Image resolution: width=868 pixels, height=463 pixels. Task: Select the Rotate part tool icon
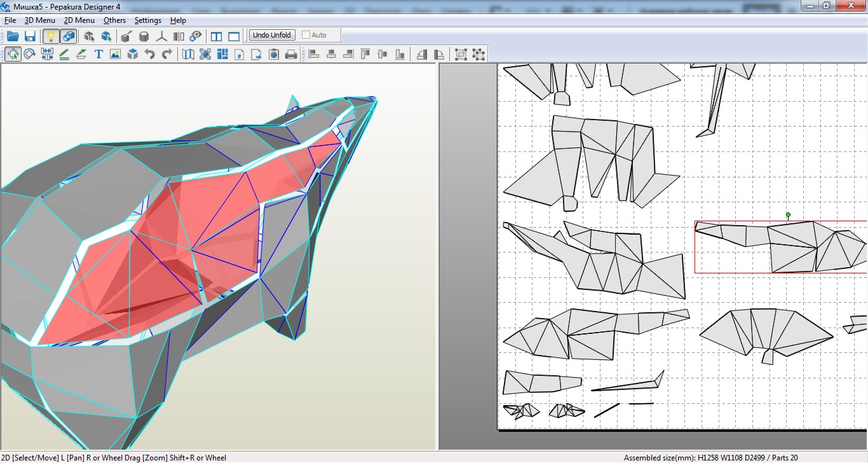(29, 54)
